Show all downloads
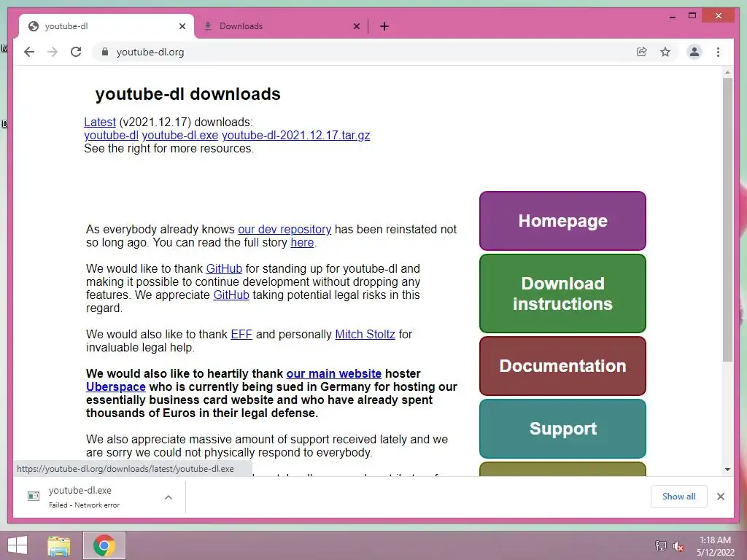The width and height of the screenshot is (747, 560). pyautogui.click(x=679, y=497)
